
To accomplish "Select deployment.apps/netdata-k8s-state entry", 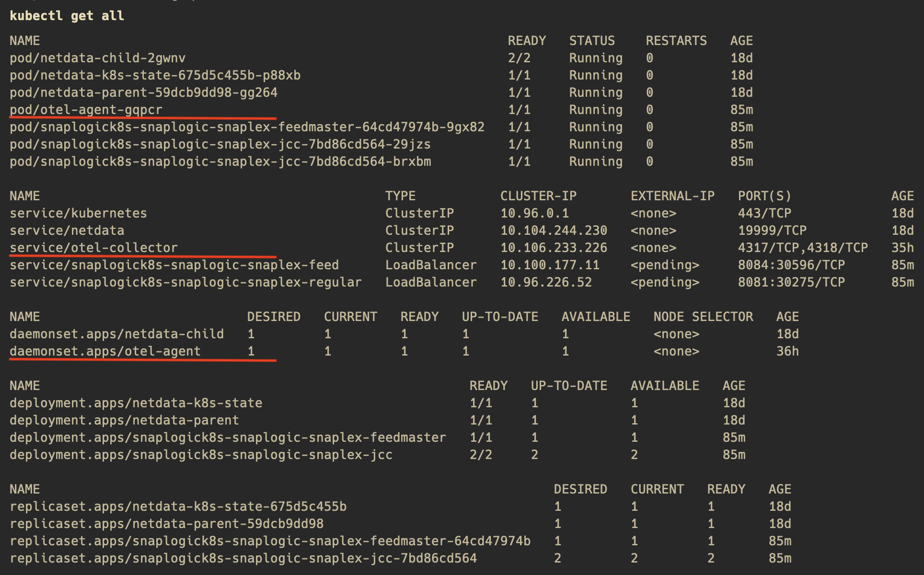I will click(137, 402).
